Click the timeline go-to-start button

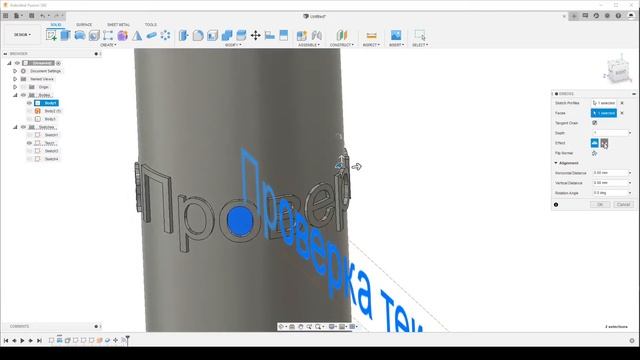point(6,340)
